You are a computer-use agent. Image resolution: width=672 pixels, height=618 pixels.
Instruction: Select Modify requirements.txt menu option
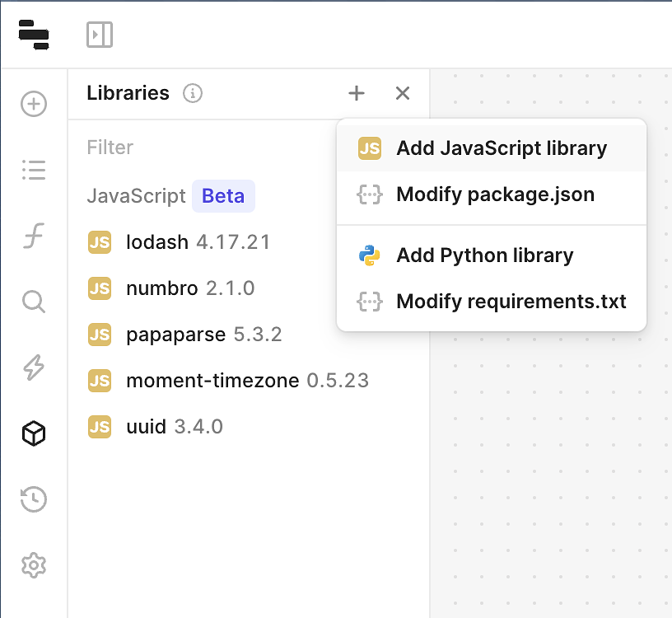tap(511, 302)
